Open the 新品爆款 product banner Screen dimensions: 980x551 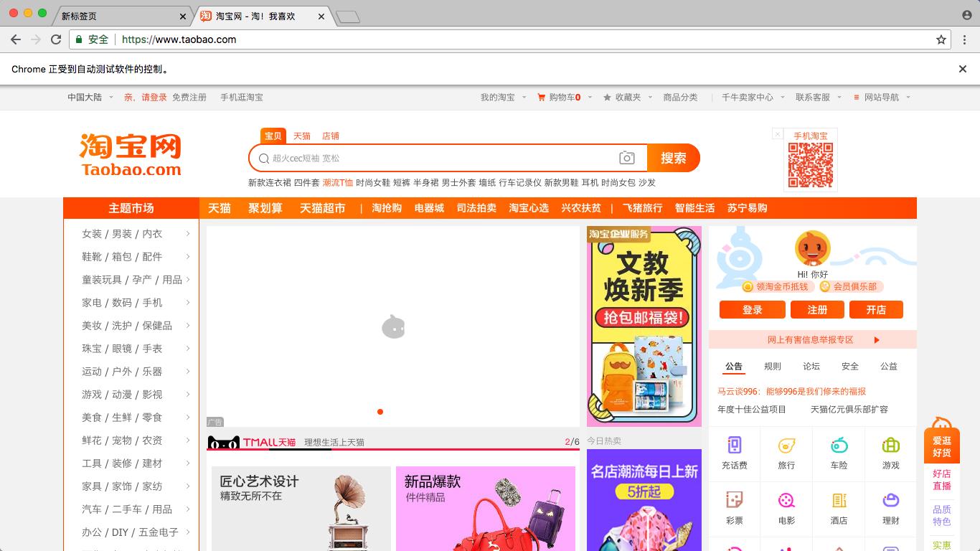(x=486, y=509)
